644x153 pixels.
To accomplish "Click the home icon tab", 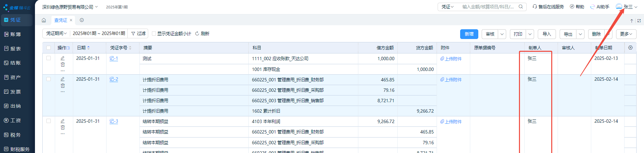I will [x=44, y=20].
